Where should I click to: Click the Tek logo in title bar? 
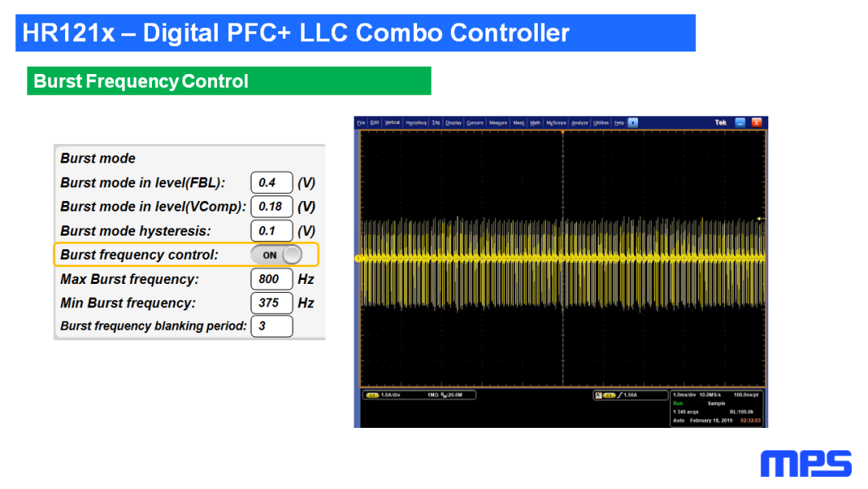(720, 123)
